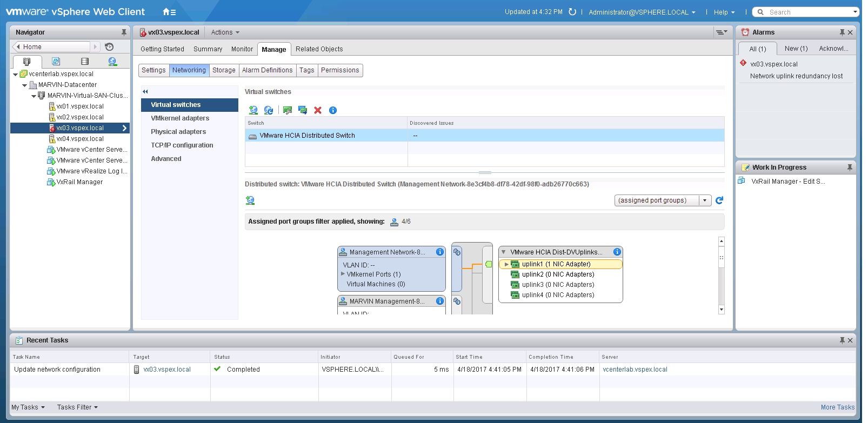Click the Networking globe icon in Navigator
Viewport: 868px width, 423px height.
pos(112,62)
